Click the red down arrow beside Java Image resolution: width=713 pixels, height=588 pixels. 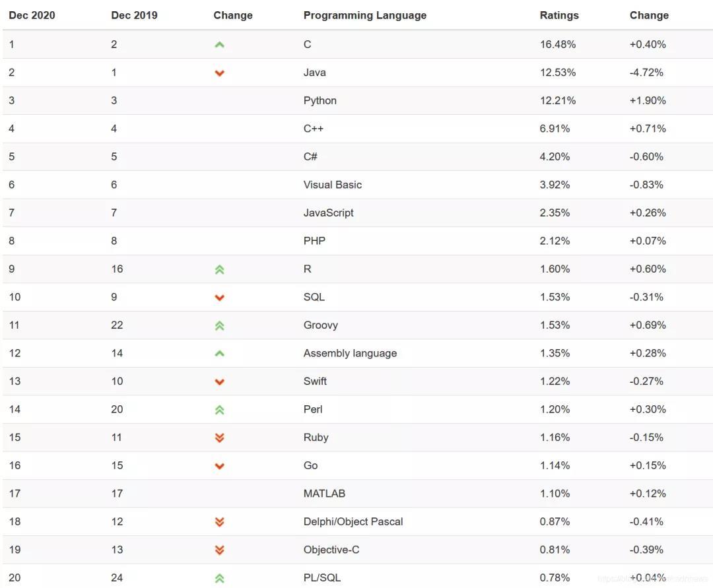coord(220,73)
